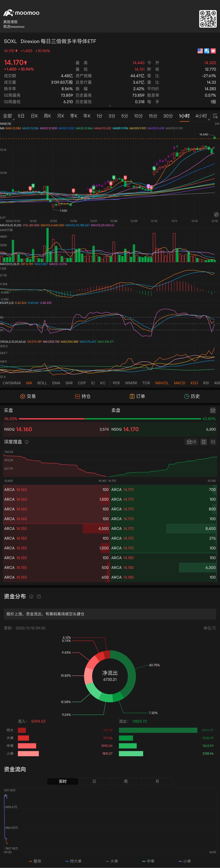Toggle the MACD sub-indicator
Viewport: 220px width, 868px height.
[x=180, y=383]
